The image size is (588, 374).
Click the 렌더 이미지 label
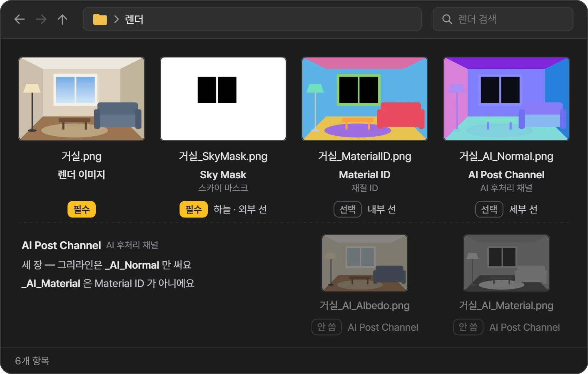(82, 175)
